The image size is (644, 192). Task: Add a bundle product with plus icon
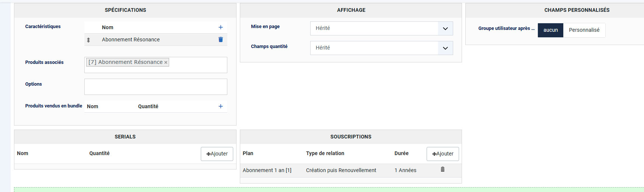pyautogui.click(x=221, y=106)
